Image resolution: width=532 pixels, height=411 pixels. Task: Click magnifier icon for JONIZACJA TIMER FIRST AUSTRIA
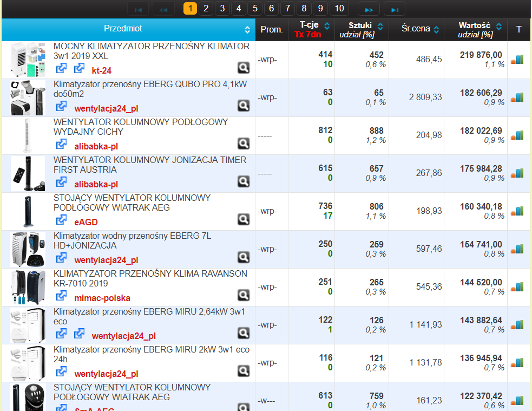[244, 181]
